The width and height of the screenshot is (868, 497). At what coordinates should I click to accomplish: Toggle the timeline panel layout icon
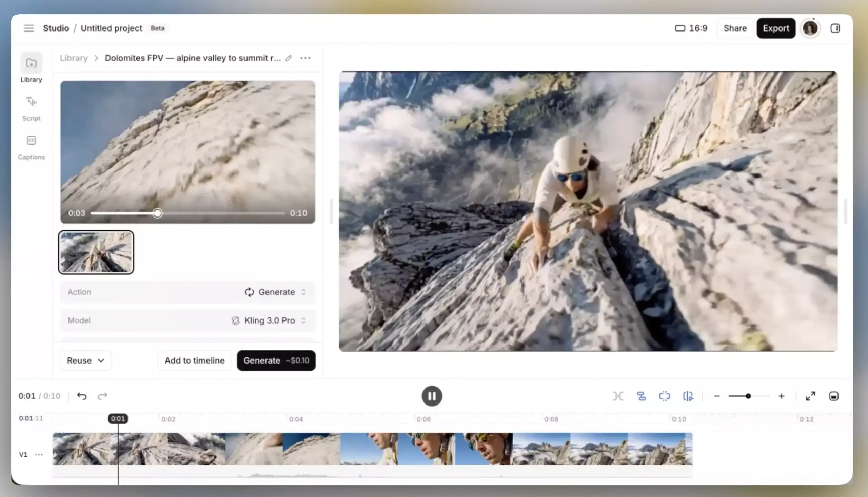833,396
